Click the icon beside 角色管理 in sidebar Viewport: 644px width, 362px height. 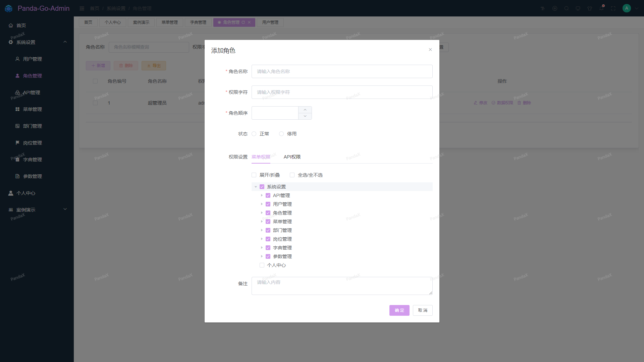point(17,76)
